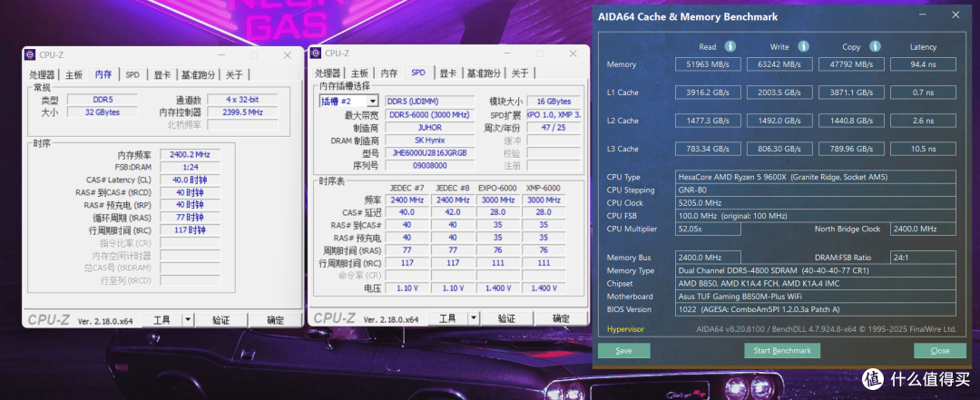Open the 处理器 tab in right CPU-Z window
Screen dimensions: 980x400
click(328, 73)
